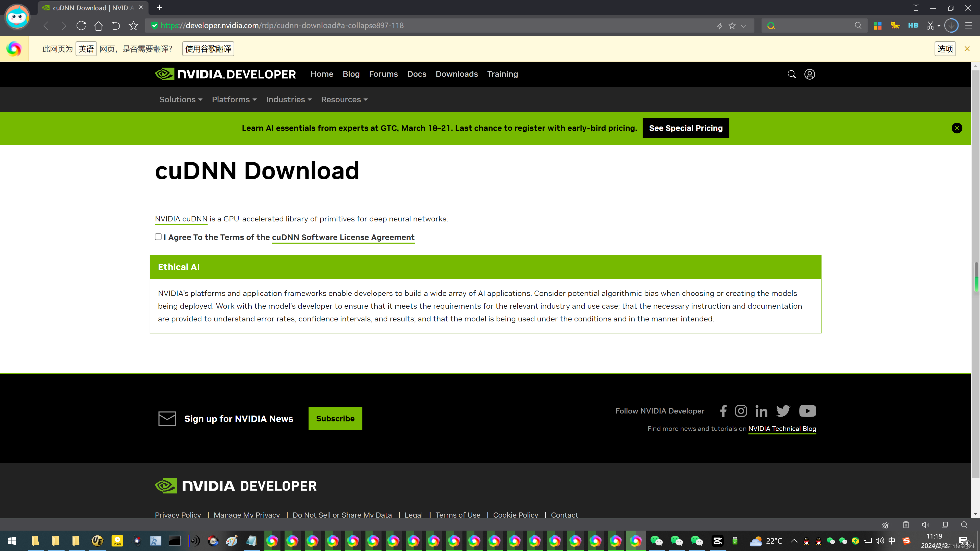This screenshot has height=551, width=980.
Task: Expand the Platforms dropdown menu
Action: pos(234,99)
